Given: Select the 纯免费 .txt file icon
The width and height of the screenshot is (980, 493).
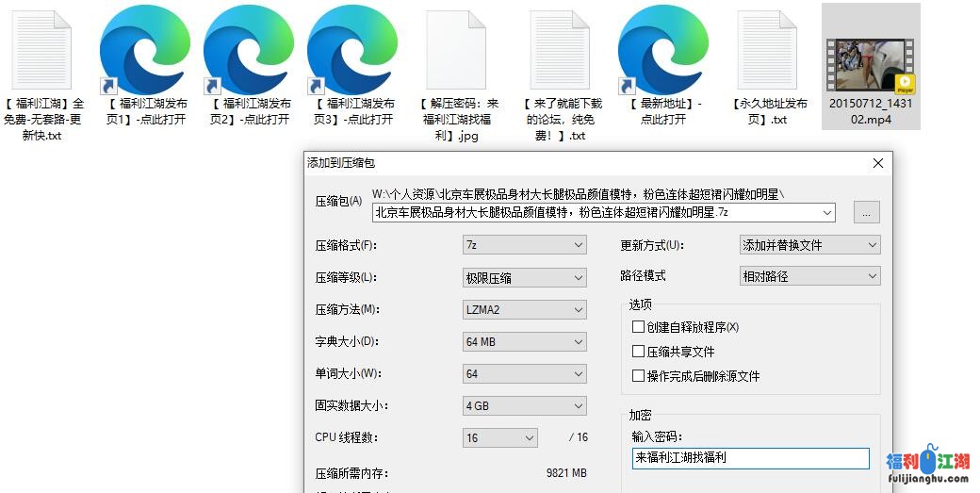Looking at the screenshot, I should click(x=560, y=50).
